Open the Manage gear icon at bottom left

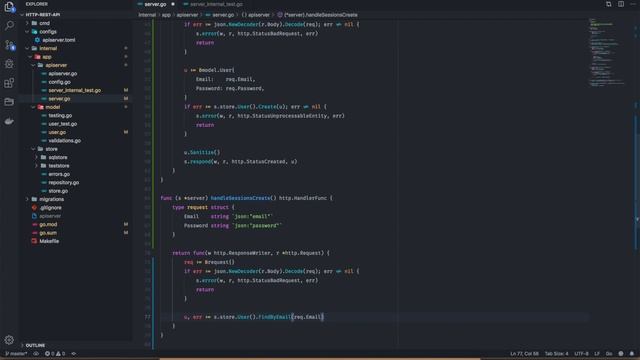click(9, 340)
